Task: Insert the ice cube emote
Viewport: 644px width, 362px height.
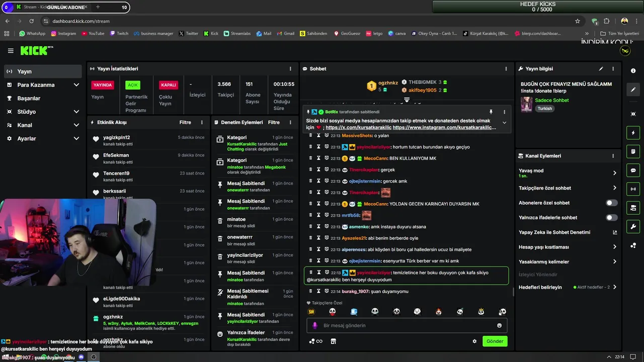Action: coord(354,312)
